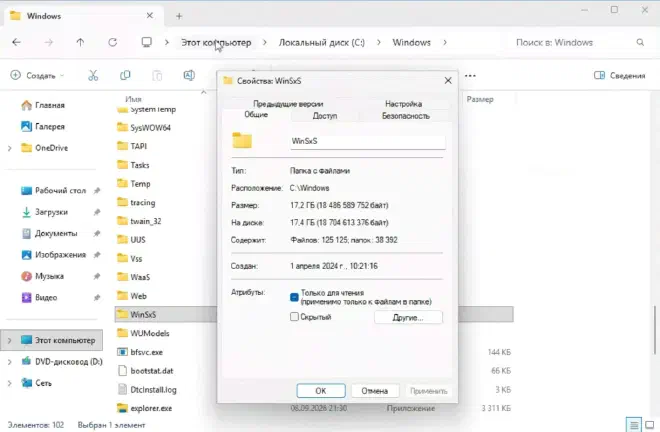Open dropdown chevron after Этот компьютер
The height and width of the screenshot is (432, 660).
pyautogui.click(x=264, y=42)
